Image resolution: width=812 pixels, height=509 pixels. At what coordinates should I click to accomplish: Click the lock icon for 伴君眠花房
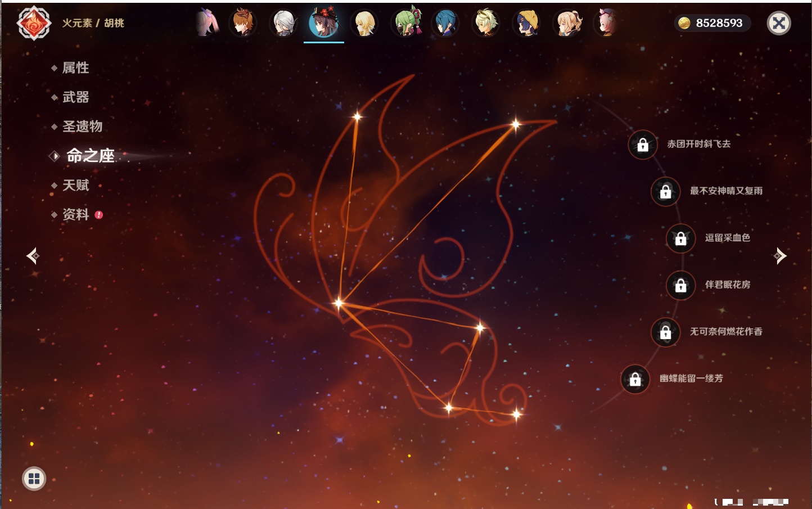click(680, 285)
